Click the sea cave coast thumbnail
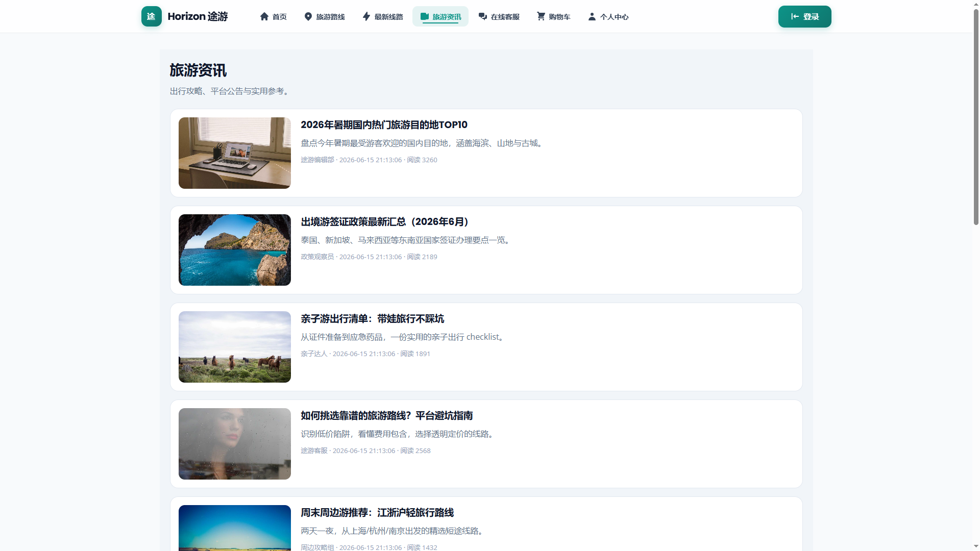This screenshot has height=551, width=980. tap(235, 250)
